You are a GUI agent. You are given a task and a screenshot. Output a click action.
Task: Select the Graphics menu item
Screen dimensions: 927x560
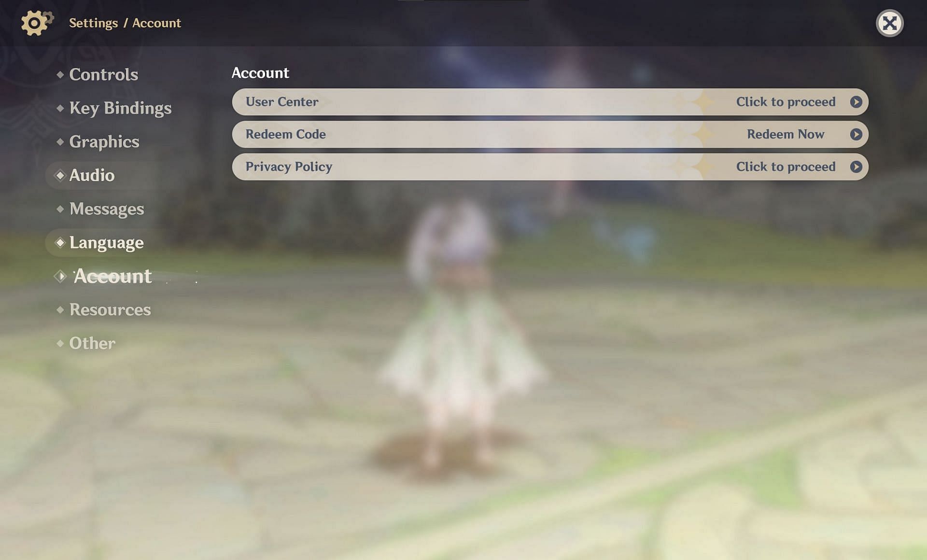click(104, 141)
